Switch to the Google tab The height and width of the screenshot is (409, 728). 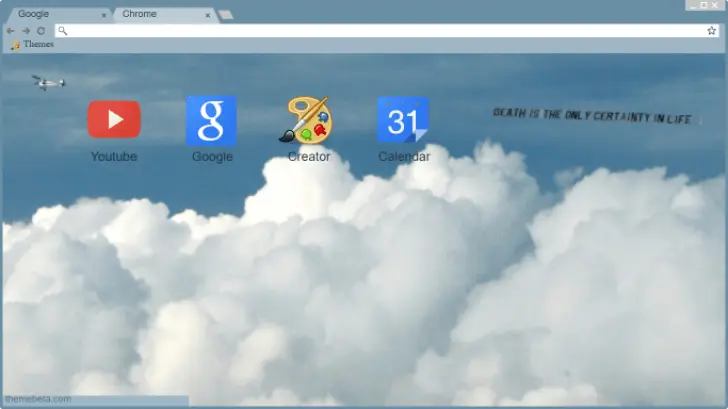pyautogui.click(x=50, y=14)
